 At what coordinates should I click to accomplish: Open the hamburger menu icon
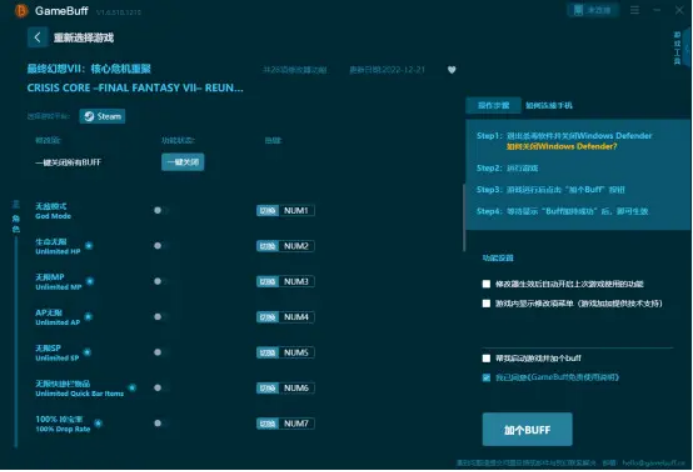[x=635, y=10]
